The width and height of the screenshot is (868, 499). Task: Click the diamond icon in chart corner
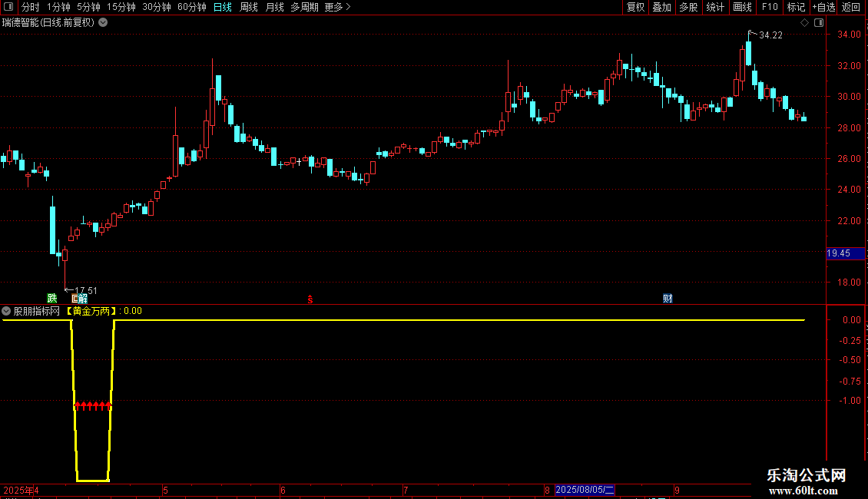coord(804,23)
